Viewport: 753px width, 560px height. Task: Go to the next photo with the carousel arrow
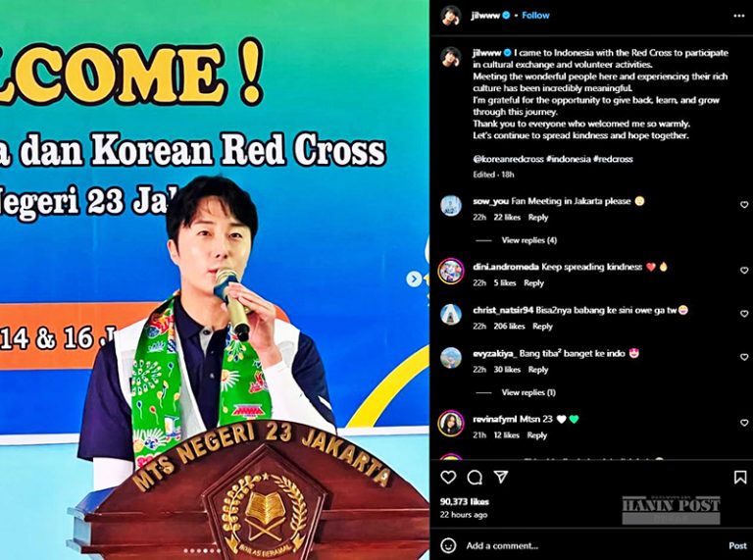pyautogui.click(x=414, y=279)
